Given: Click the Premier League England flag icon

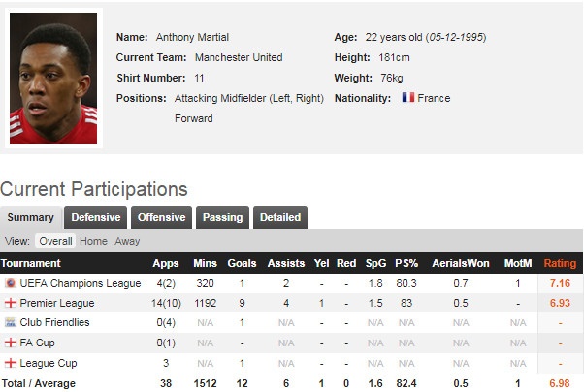Looking at the screenshot, I should pos(11,303).
